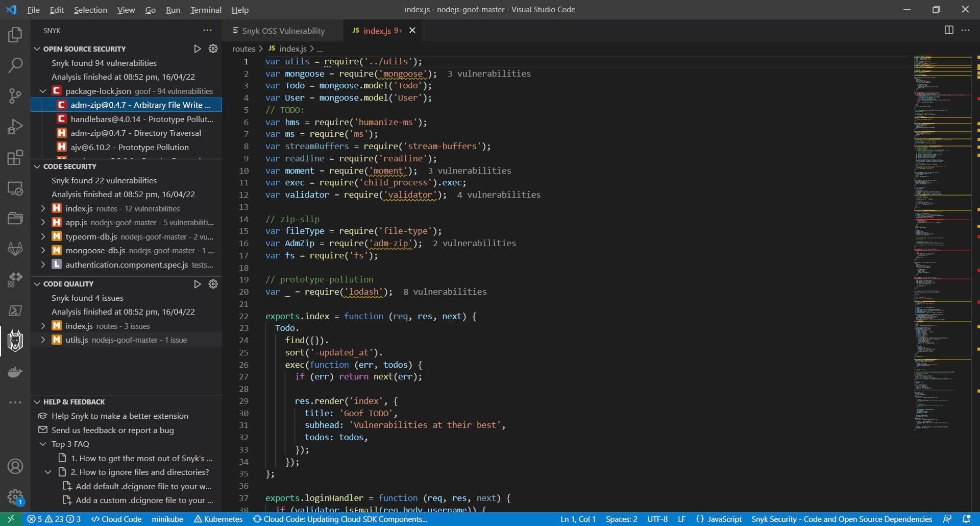
Task: Click Send us feedback or report a bug
Action: [x=113, y=430]
